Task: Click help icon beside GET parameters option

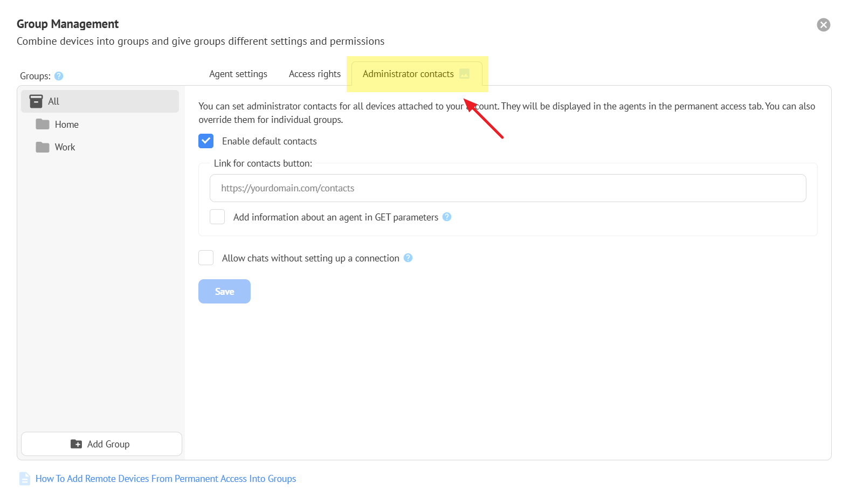Action: point(447,217)
